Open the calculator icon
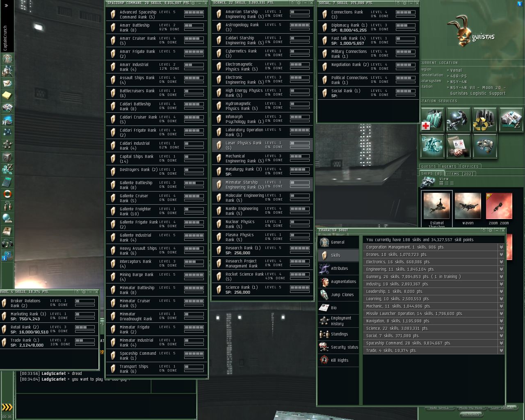Screen dimensions: 525x420 7,182
